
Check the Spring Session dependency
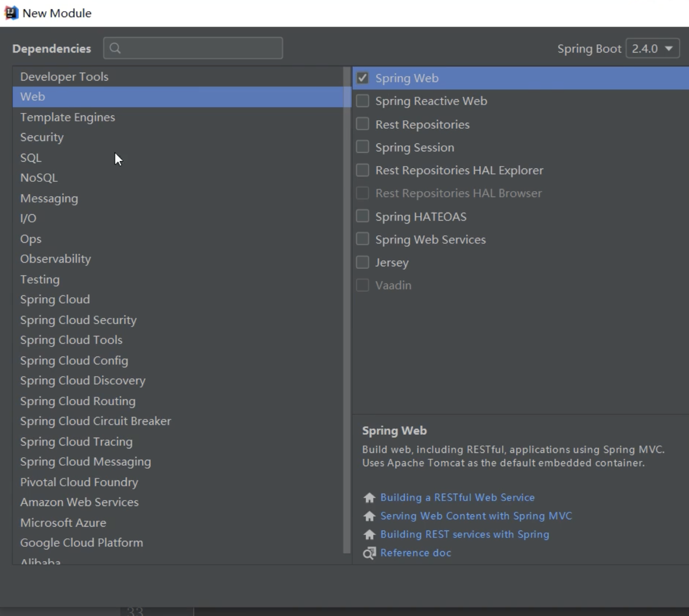(x=363, y=147)
